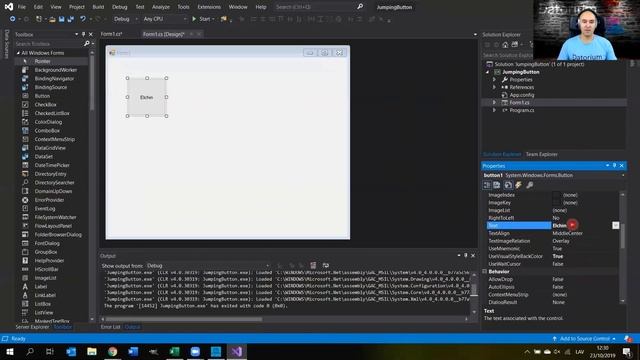Select App.config in Solution Explorer
This screenshot has height=360, width=640.
tap(522, 95)
